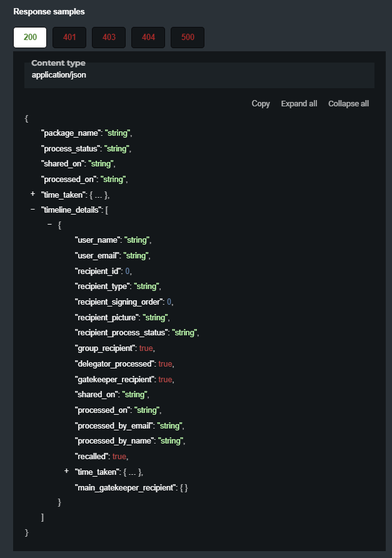Expand the top-level time_taken object
392x558 pixels.
click(x=33, y=195)
